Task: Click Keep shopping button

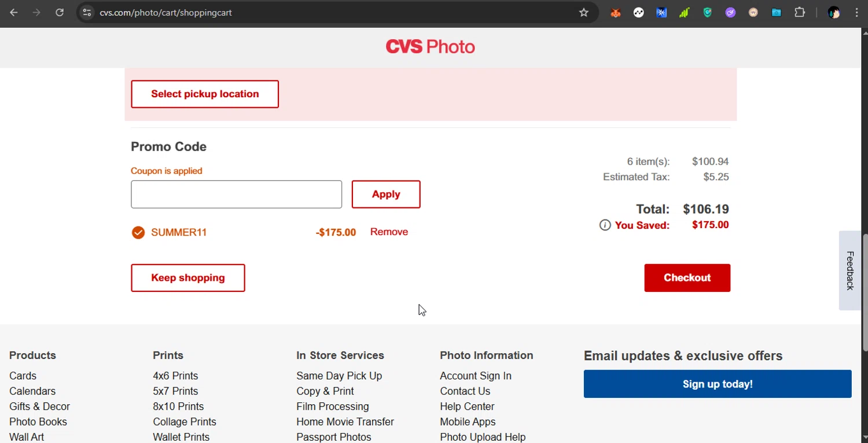Action: 188,278
